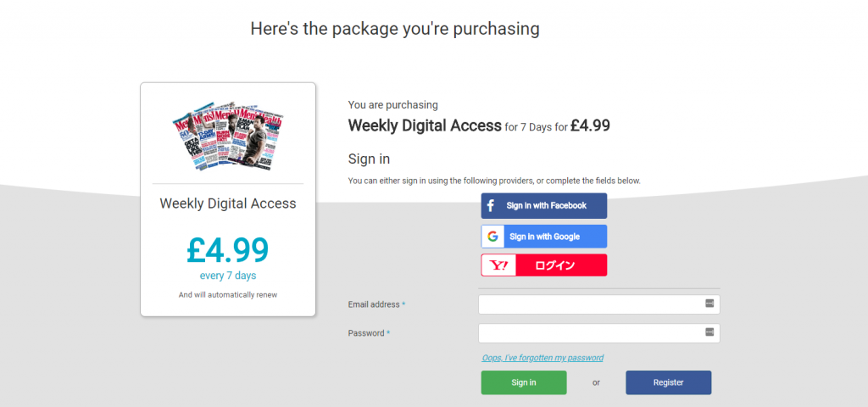Viewport: 868px width, 407px height.
Task: Click the 'Email address' field label
Action: [374, 304]
